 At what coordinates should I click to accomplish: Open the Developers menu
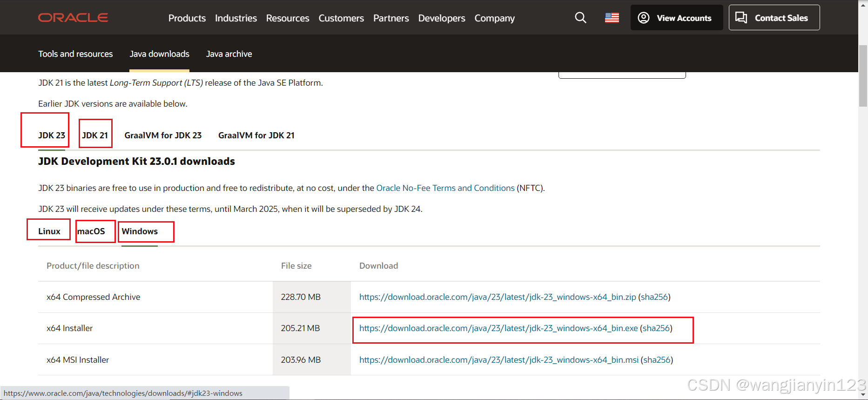442,18
